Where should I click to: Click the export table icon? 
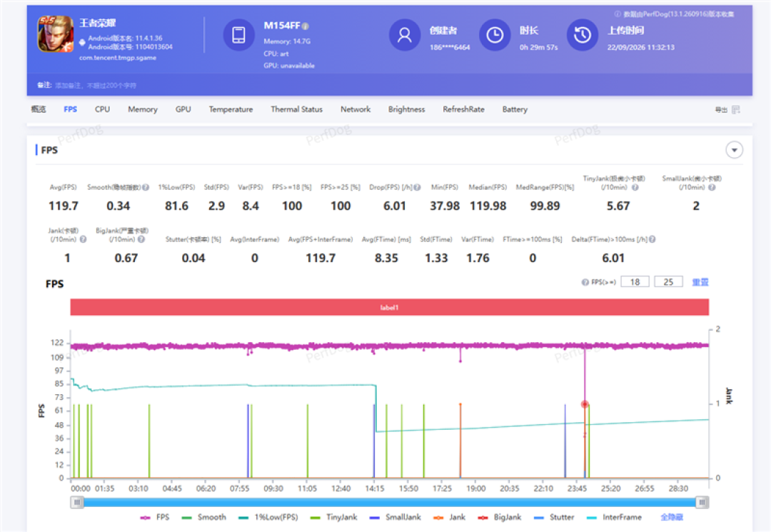[x=735, y=110]
